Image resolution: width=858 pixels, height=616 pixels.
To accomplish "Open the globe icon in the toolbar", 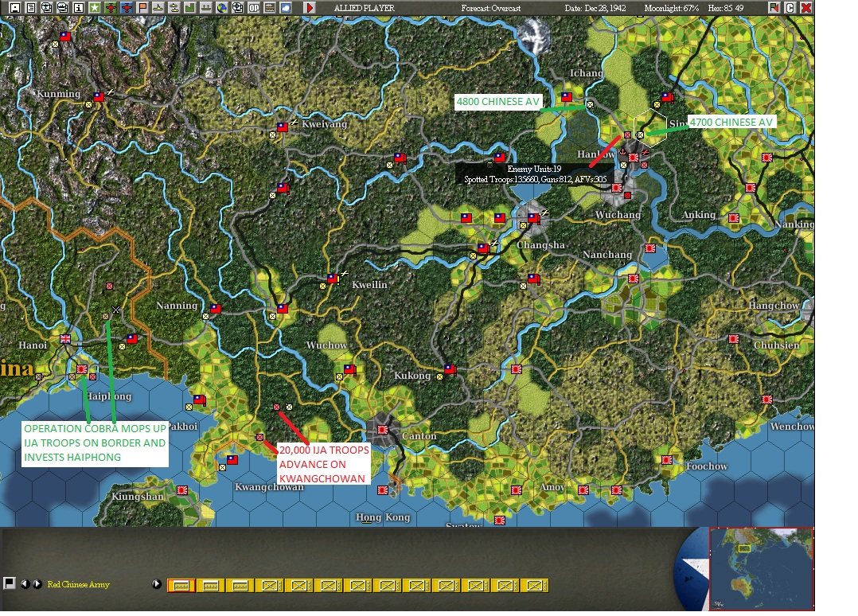I will point(221,8).
